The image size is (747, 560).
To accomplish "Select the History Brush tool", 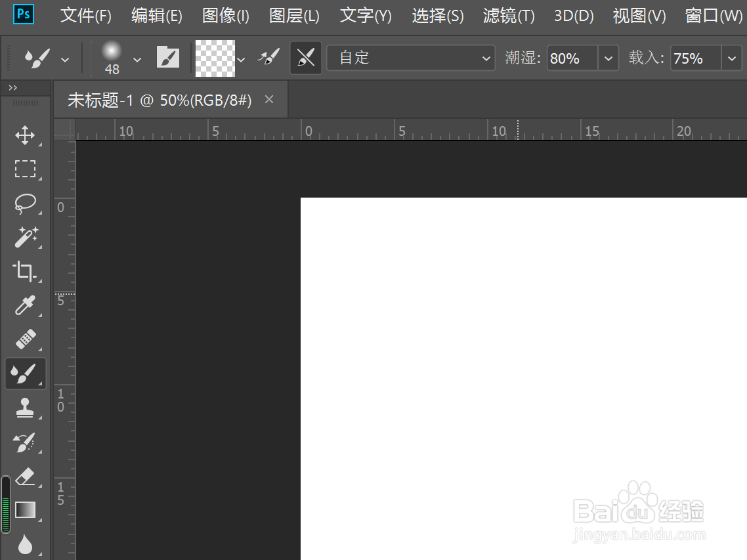I will 25,442.
